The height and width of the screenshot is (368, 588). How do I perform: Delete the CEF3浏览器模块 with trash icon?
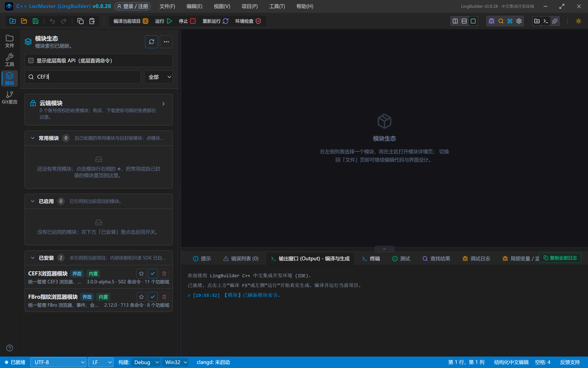point(164,274)
